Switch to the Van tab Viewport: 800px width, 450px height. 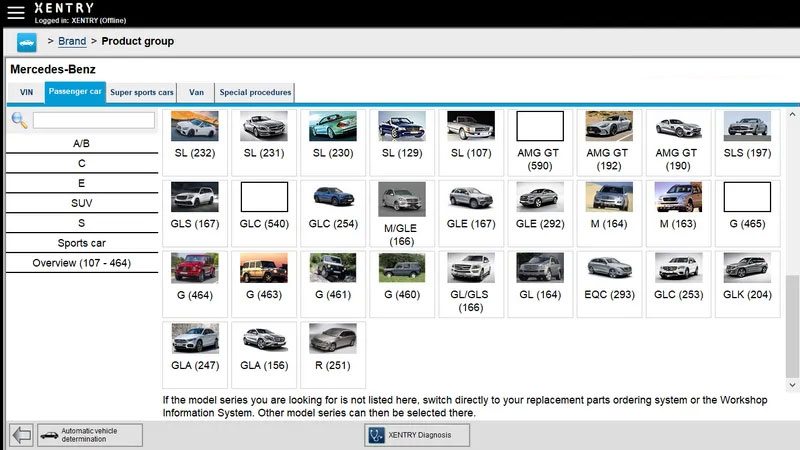pyautogui.click(x=196, y=92)
